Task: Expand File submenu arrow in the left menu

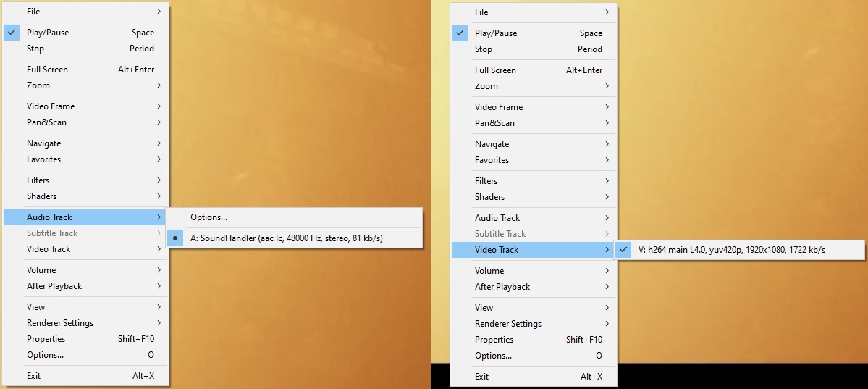Action: 159,12
